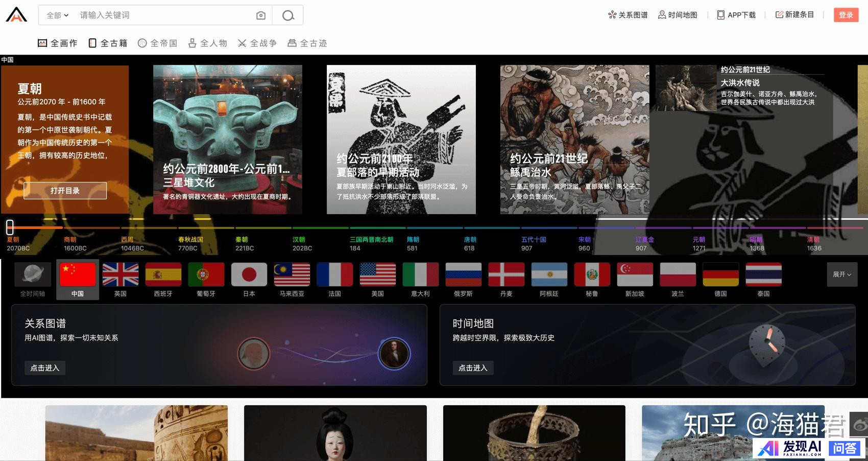868x461 pixels.
Task: Click the site logo at top left
Action: coord(16,15)
